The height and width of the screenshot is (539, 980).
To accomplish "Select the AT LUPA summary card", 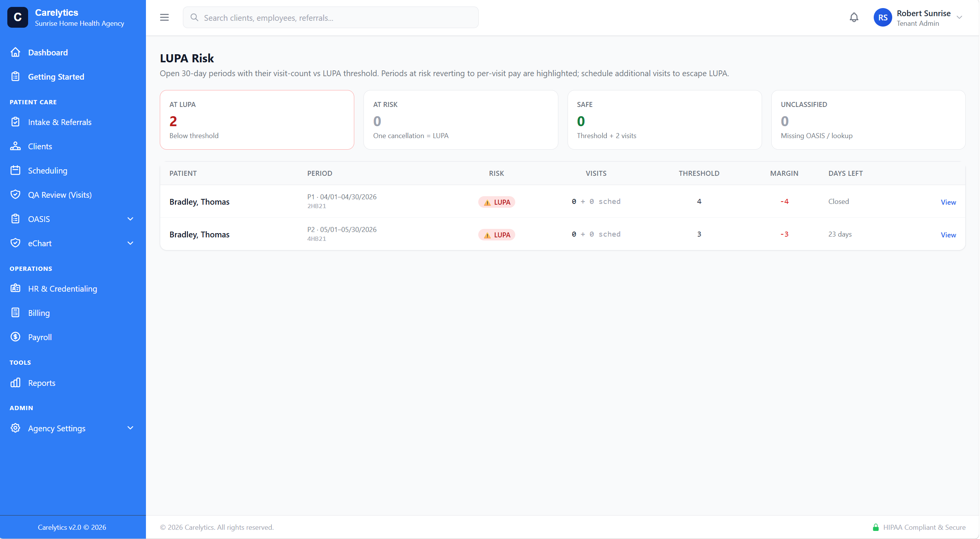I will pyautogui.click(x=257, y=120).
